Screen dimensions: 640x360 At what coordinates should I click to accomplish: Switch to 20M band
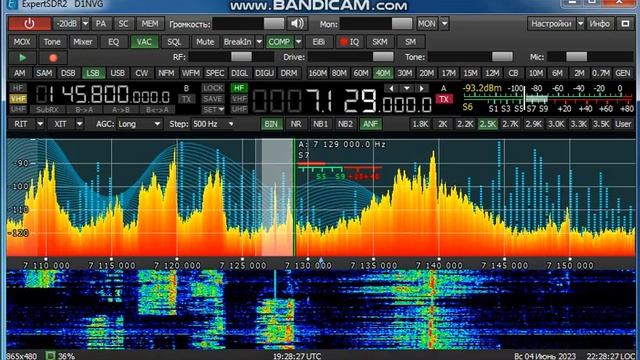(x=427, y=73)
